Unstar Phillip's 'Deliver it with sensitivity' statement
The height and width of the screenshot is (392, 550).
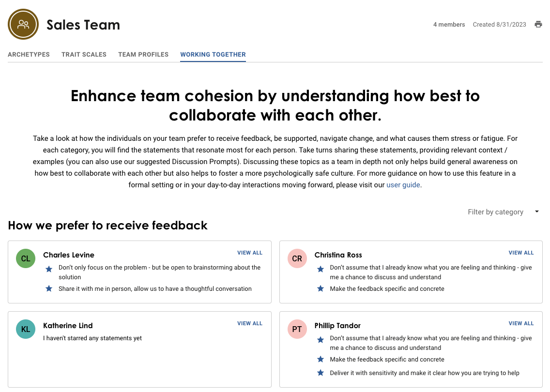(321, 373)
